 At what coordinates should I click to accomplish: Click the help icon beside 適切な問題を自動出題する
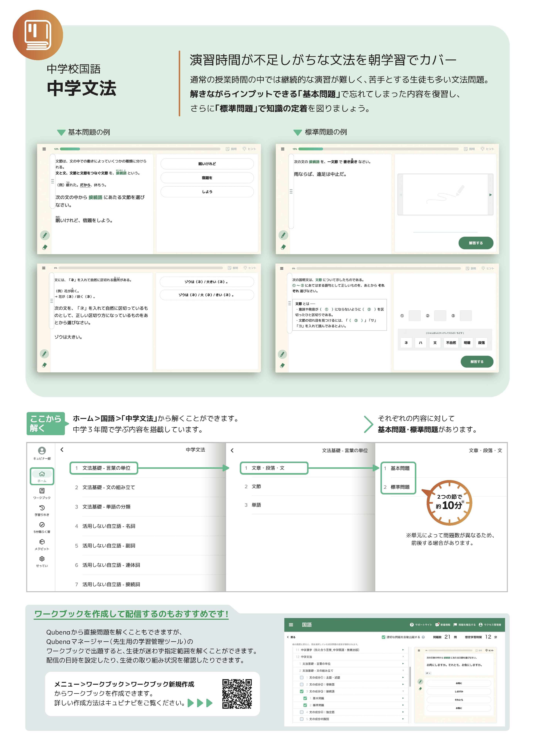click(x=423, y=637)
